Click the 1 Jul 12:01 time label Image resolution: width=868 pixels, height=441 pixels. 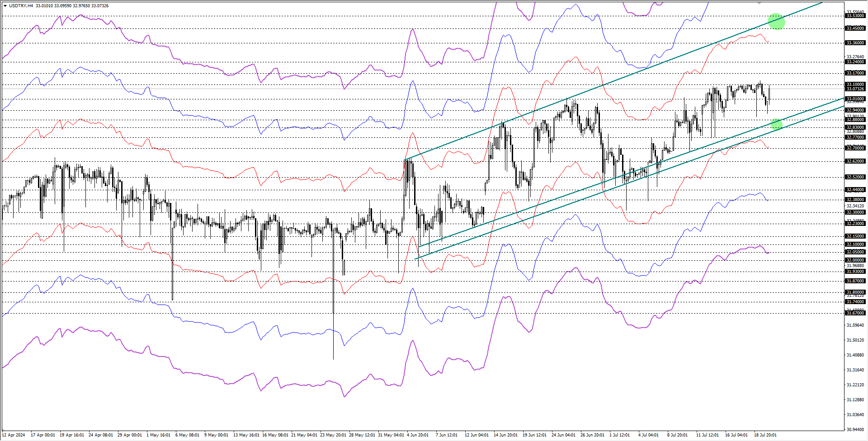620,435
